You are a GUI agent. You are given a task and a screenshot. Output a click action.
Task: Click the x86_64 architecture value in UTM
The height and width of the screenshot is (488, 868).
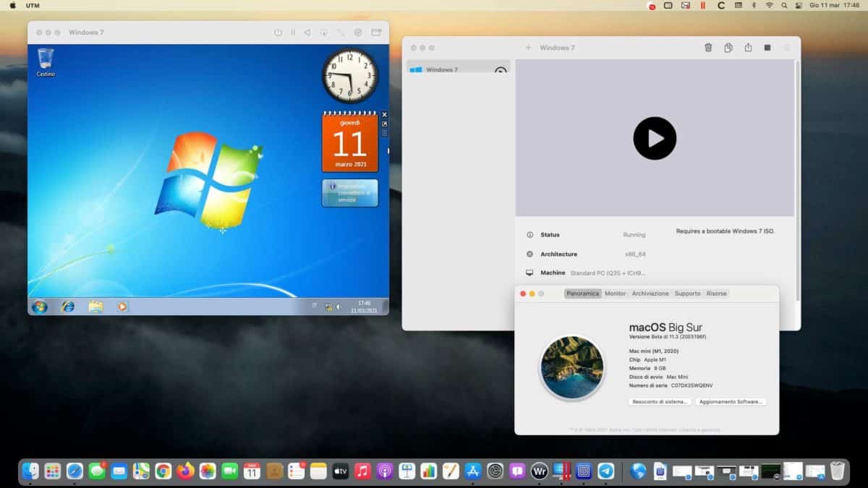tap(635, 254)
